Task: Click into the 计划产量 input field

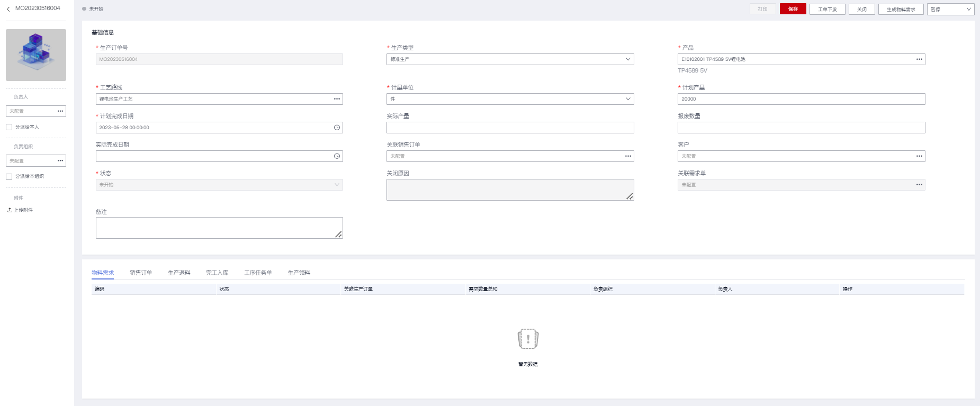Action: point(801,99)
